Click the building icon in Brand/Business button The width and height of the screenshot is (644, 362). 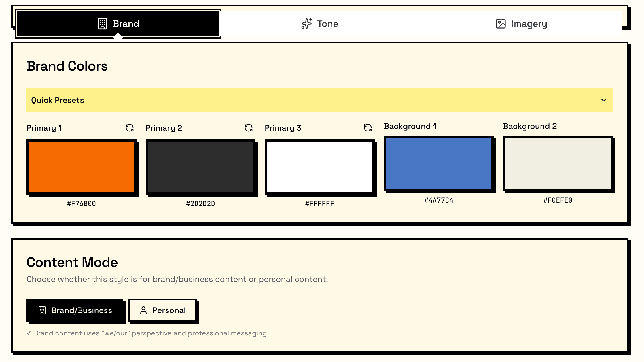click(x=42, y=310)
